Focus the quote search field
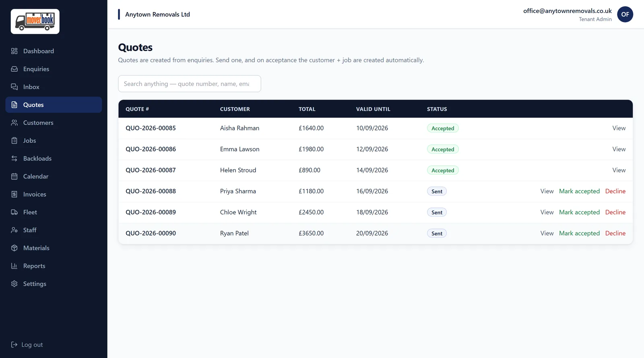 pos(190,84)
